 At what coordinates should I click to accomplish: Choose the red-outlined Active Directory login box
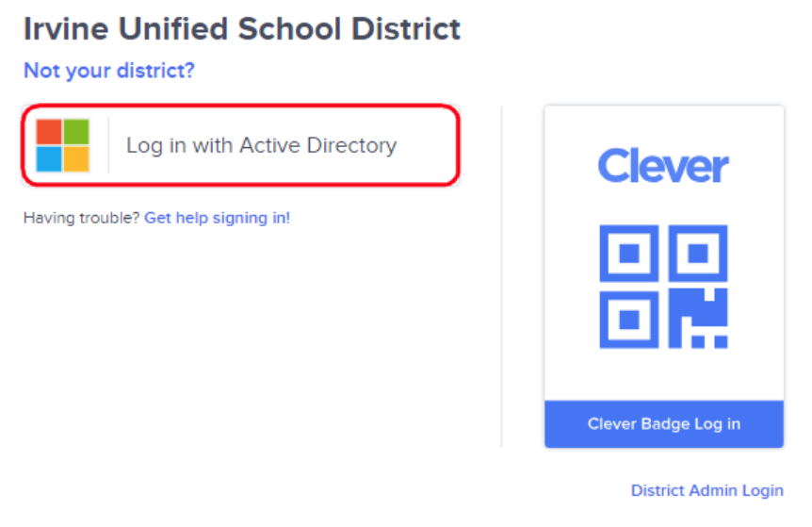(x=241, y=145)
